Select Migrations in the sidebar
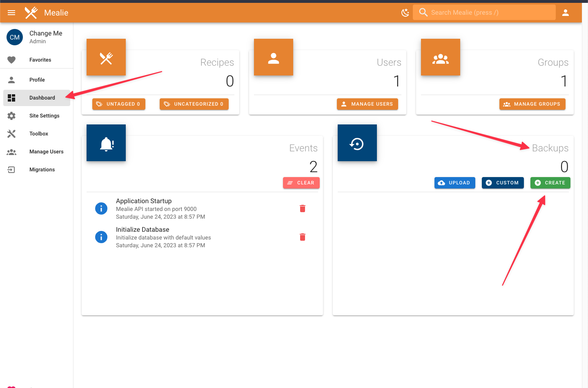Viewport: 588px width, 388px height. (x=42, y=170)
